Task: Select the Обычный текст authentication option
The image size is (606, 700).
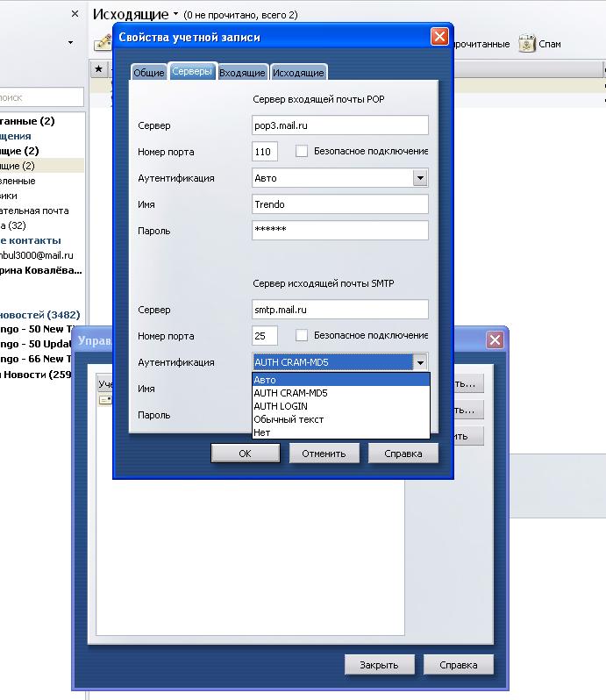Action: pos(288,419)
